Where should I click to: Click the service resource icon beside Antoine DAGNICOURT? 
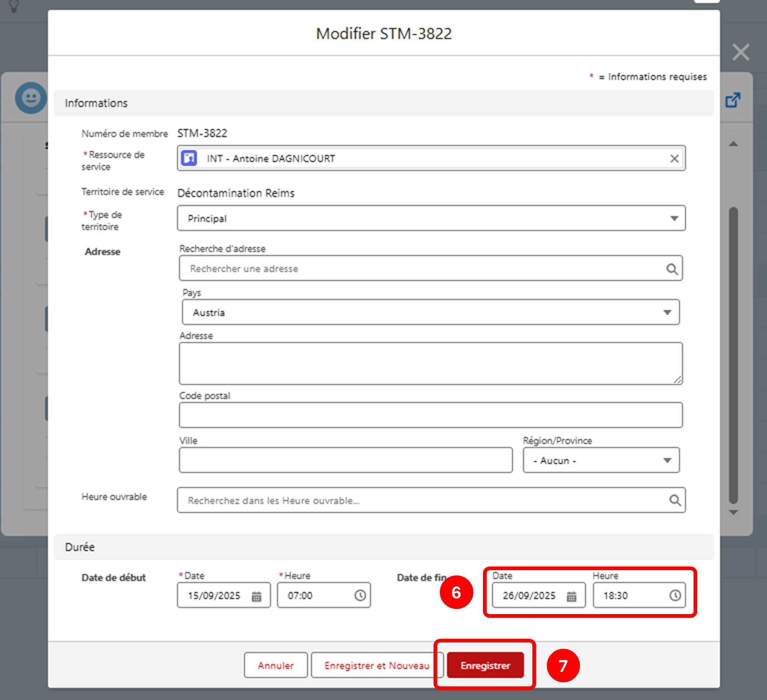click(189, 158)
